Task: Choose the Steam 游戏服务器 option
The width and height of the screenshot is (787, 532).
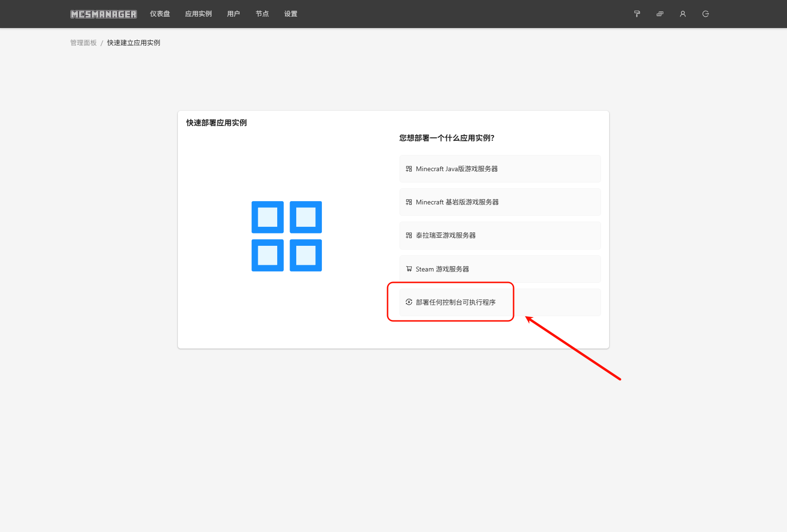Action: tap(500, 269)
